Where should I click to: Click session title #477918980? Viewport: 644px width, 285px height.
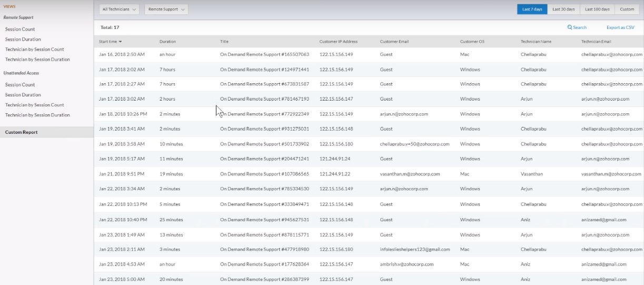click(x=264, y=250)
